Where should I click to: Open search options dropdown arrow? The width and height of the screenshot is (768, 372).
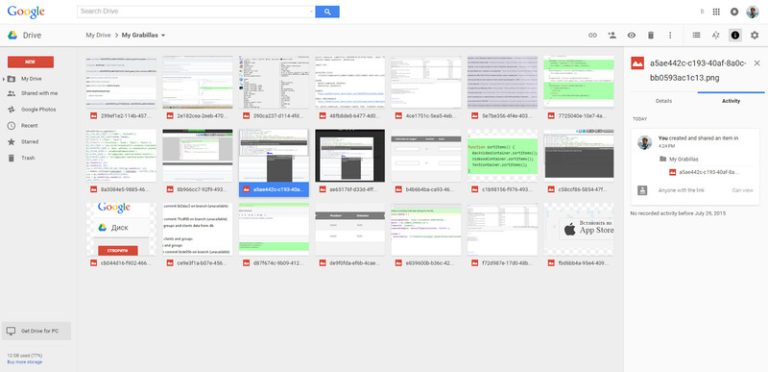[312, 12]
